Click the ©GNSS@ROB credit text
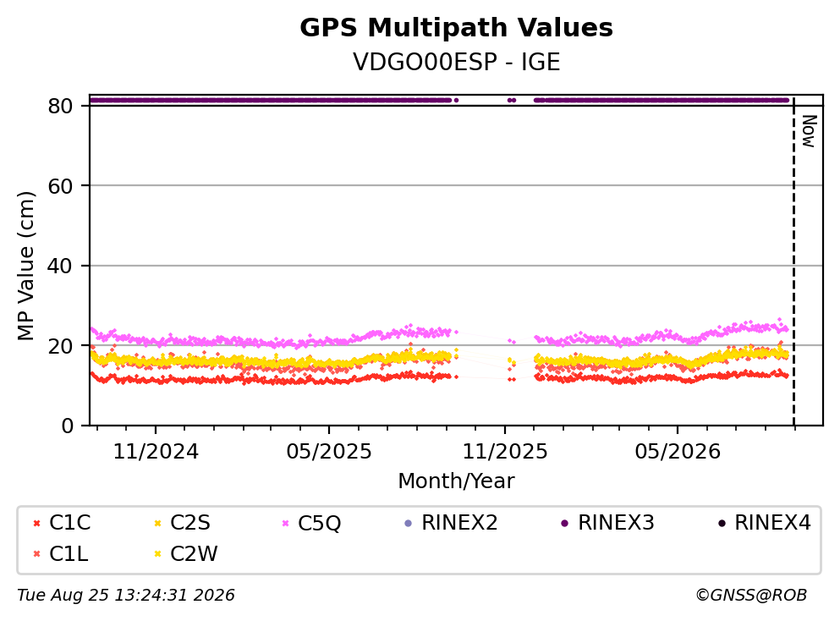Screen dimensions: 840x621 click(751, 596)
